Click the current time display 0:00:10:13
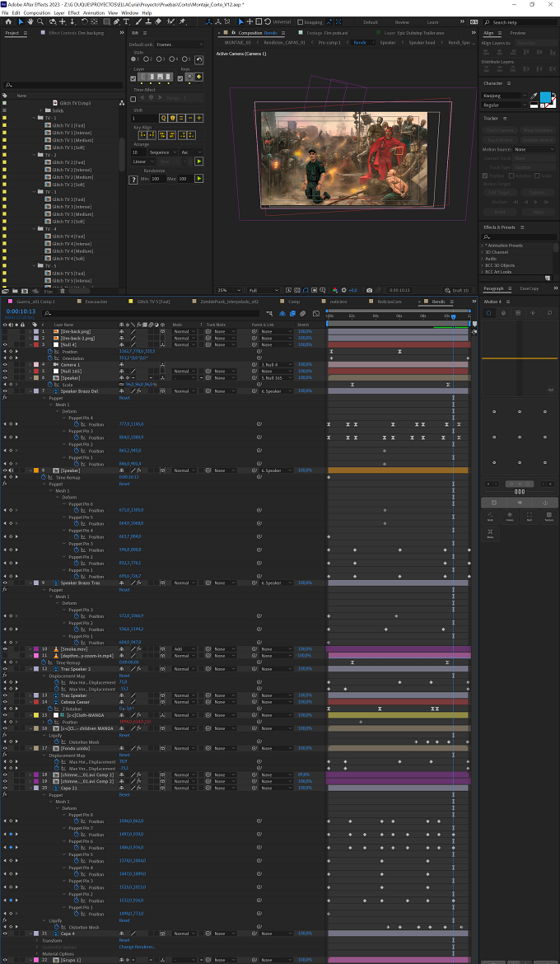The height and width of the screenshot is (964, 560). 21,311
